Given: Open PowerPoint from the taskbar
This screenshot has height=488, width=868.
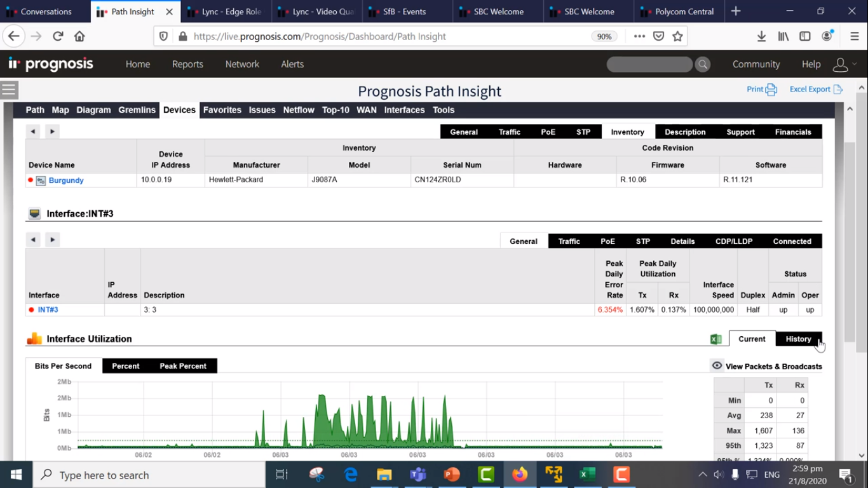Looking at the screenshot, I should (452, 475).
